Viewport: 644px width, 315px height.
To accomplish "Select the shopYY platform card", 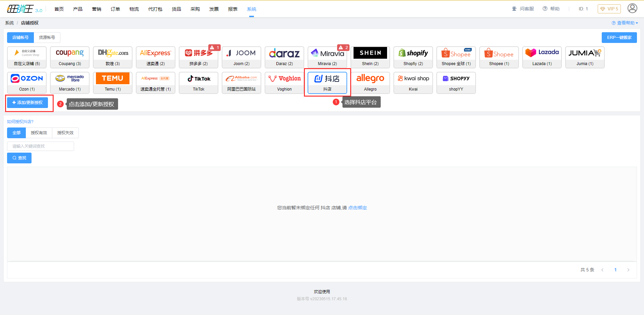I will point(456,83).
